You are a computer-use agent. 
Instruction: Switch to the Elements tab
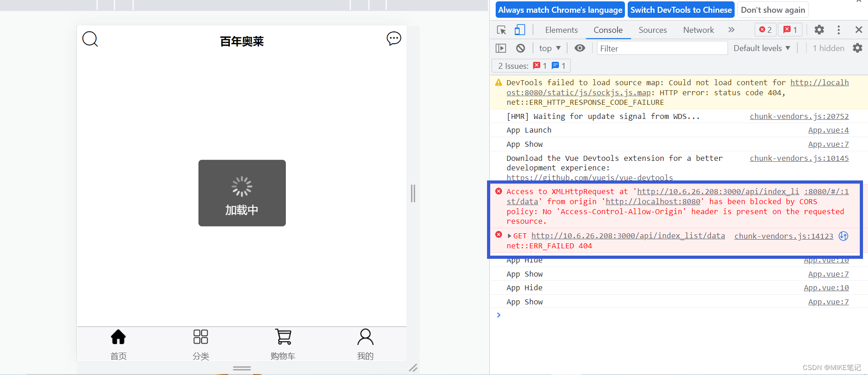point(561,30)
